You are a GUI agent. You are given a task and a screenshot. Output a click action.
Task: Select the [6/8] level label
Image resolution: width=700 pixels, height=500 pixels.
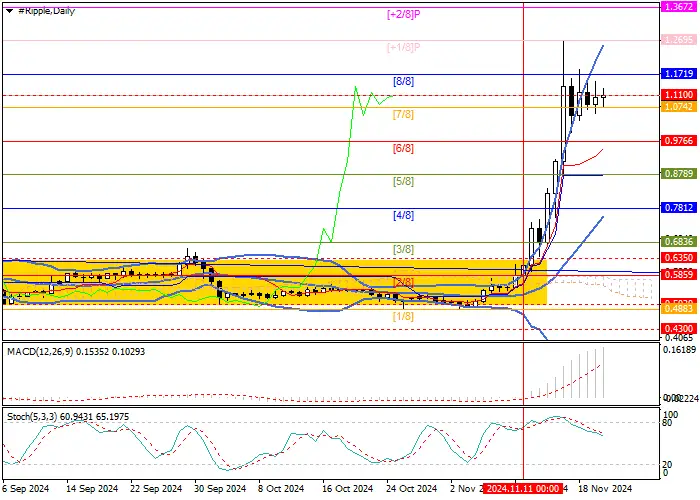[404, 148]
